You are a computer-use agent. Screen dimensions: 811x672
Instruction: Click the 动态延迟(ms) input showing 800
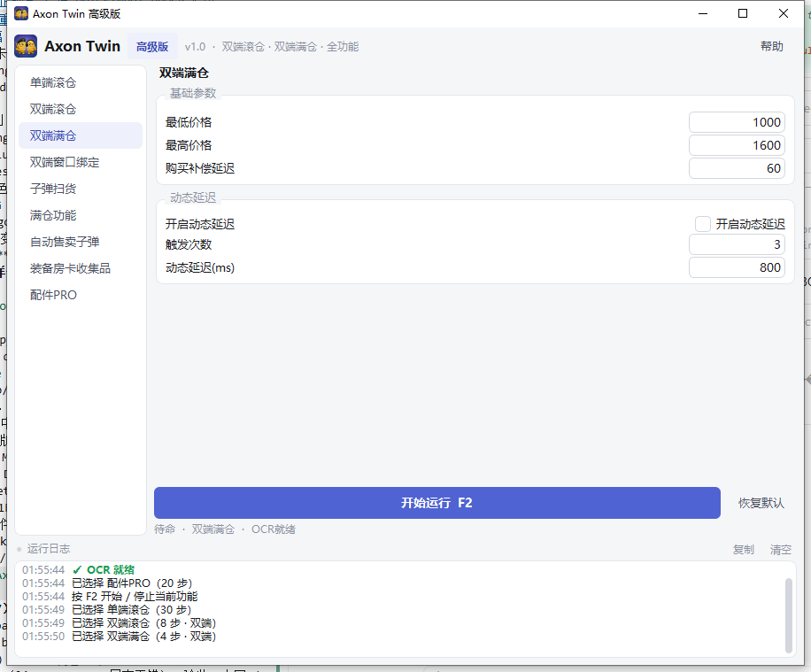[737, 267]
